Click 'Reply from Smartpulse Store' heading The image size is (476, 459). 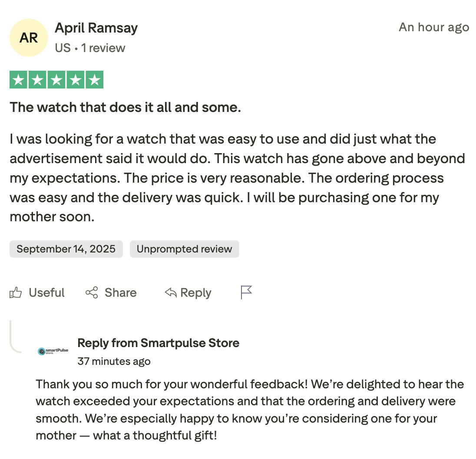[x=158, y=343]
